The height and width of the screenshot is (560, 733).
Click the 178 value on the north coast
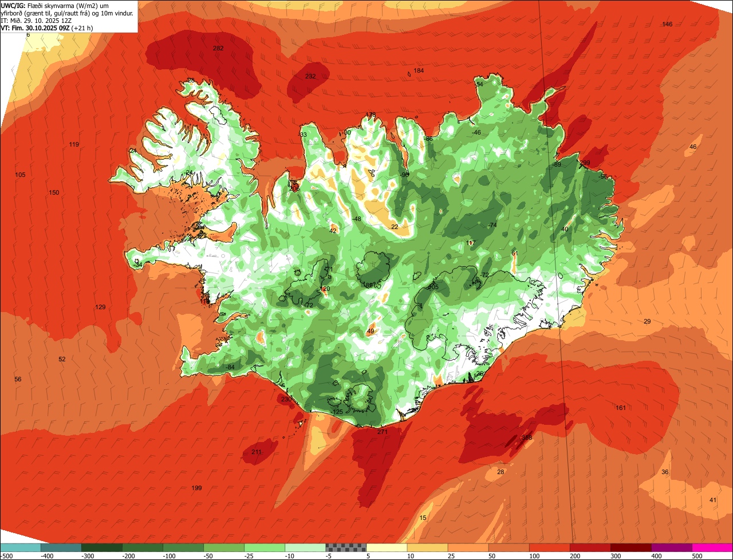pos(371,115)
